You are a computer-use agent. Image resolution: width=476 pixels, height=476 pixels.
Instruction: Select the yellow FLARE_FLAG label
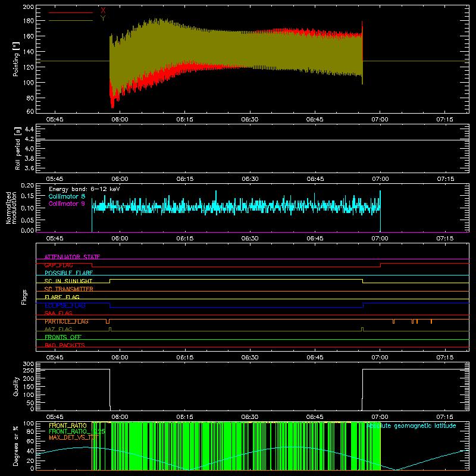[x=62, y=297]
